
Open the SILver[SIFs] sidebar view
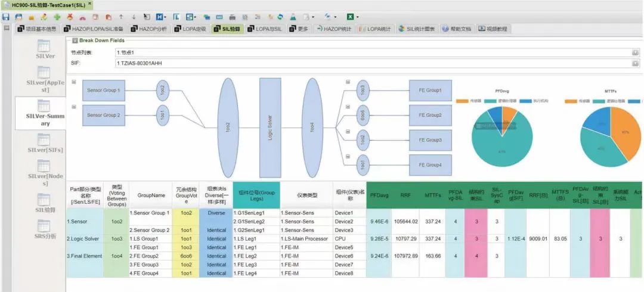pos(44,147)
